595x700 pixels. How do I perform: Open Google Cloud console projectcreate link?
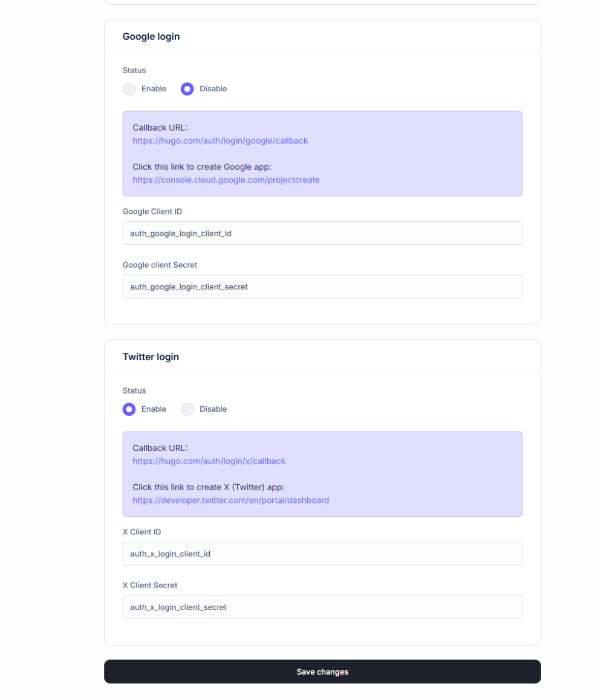click(226, 180)
